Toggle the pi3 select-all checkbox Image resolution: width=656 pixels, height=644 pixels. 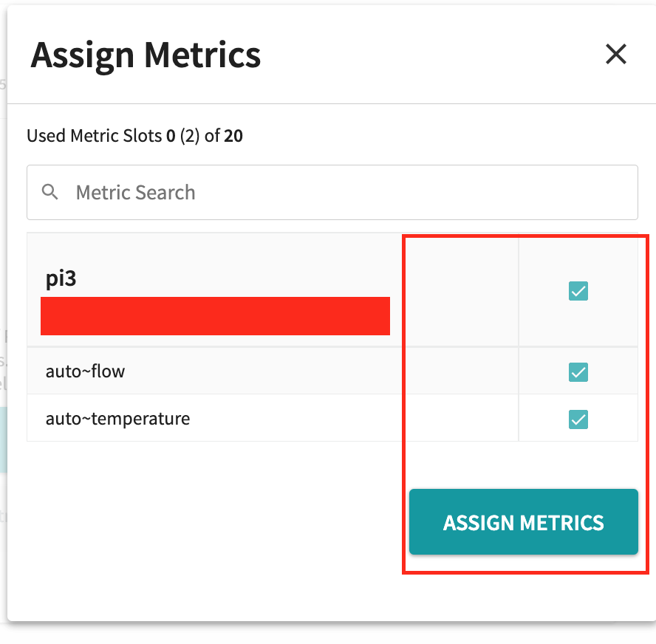578,292
